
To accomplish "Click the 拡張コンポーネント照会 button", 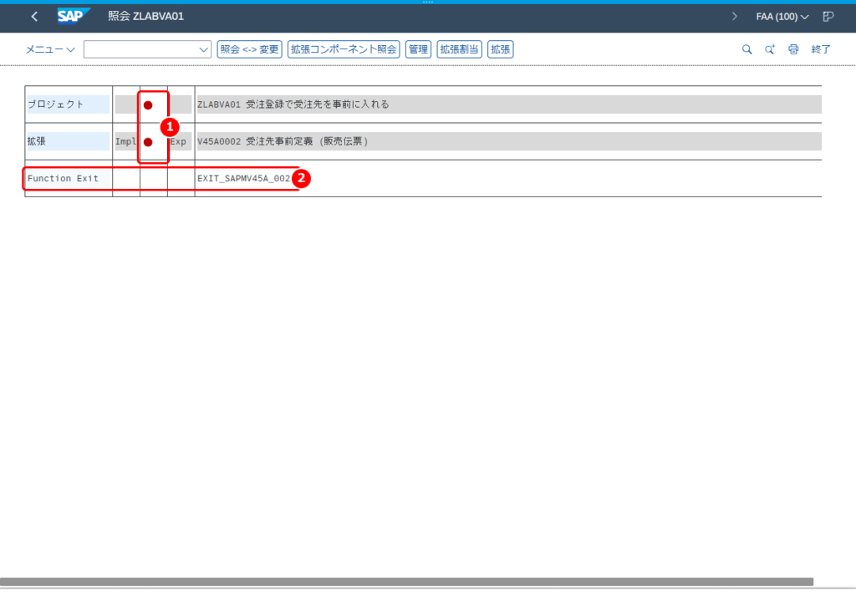I will [344, 49].
